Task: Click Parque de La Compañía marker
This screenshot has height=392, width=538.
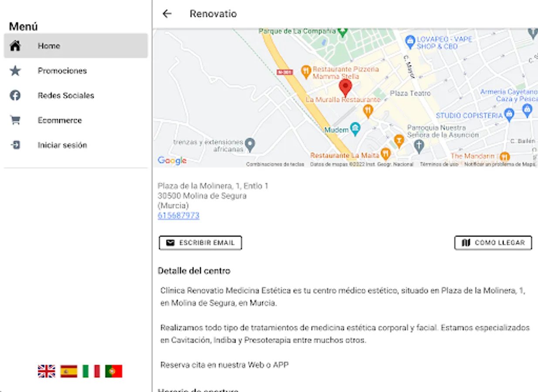Action: [x=343, y=32]
